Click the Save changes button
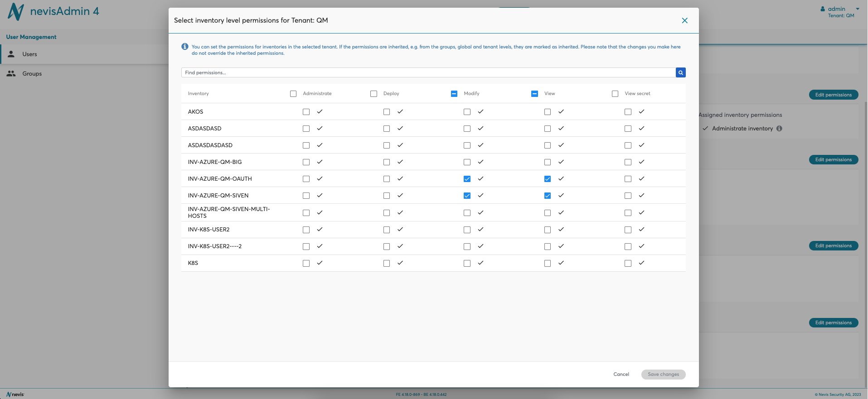Viewport: 868px width, 399px height. [663, 374]
